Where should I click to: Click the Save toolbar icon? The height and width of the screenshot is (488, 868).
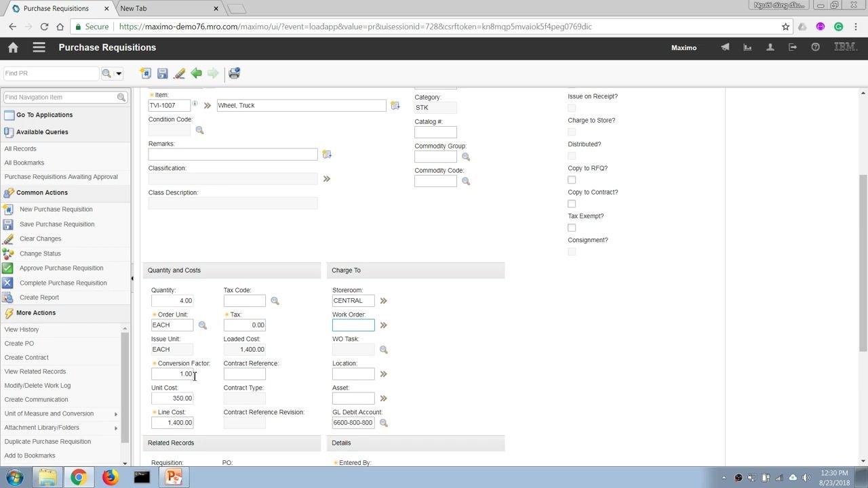coord(162,73)
